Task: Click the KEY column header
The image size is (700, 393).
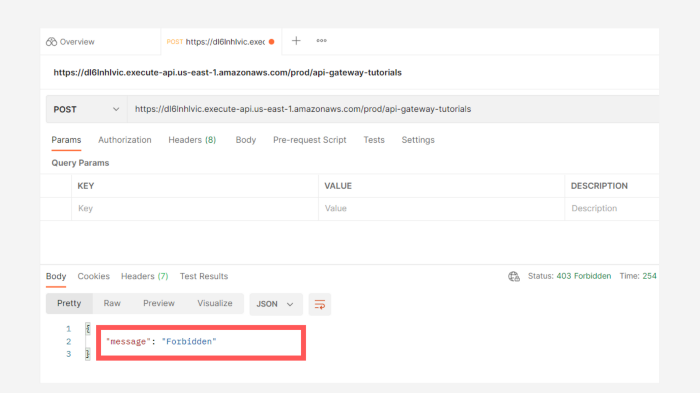Action: click(x=86, y=186)
